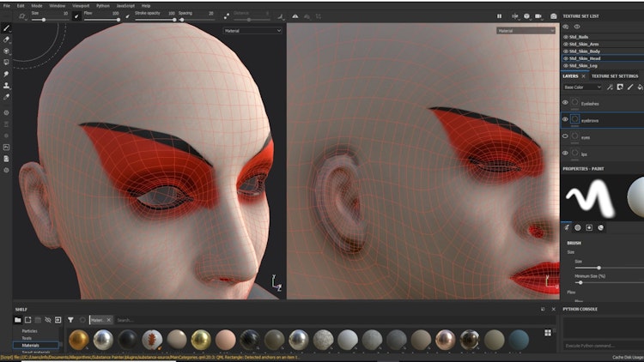Screen dimensions: 644x362
Task: Pause rendering with the pause icon
Action: 500,15
